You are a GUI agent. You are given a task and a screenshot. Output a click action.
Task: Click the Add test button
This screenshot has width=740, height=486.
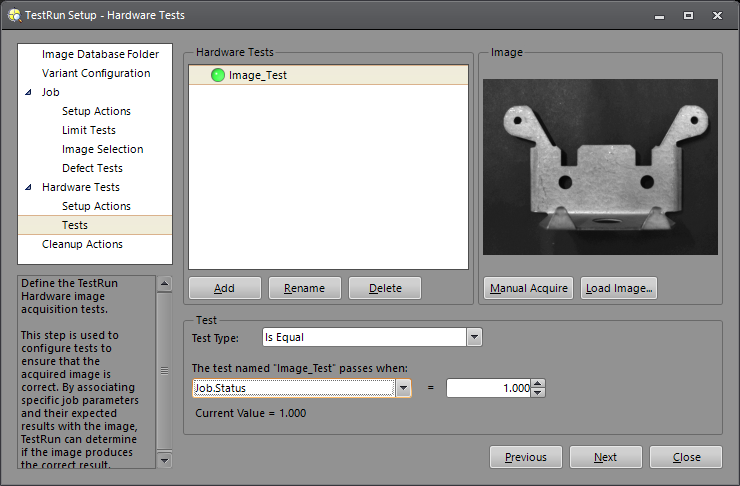click(224, 288)
